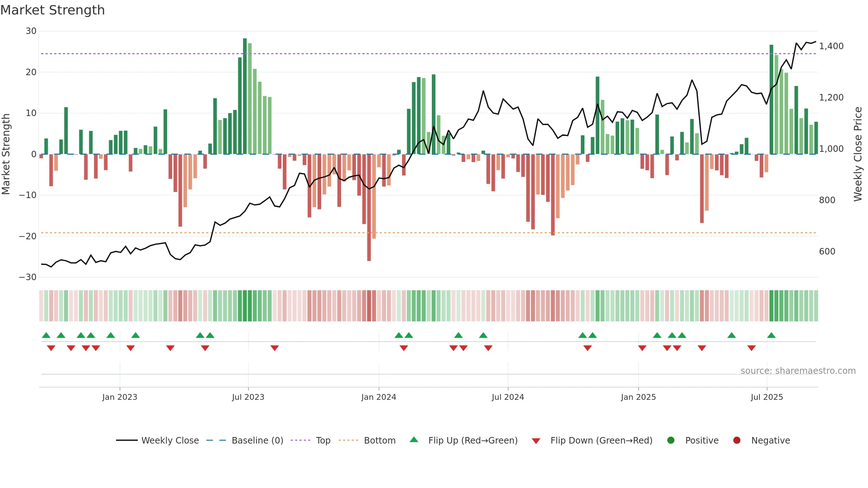Click the first Flip Down marker at chart start
868x488 pixels.
(x=51, y=348)
